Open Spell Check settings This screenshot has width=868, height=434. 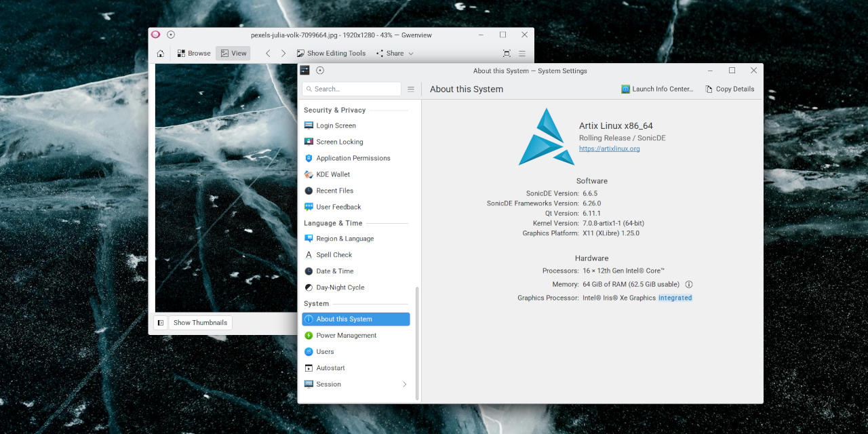pyautogui.click(x=356, y=255)
